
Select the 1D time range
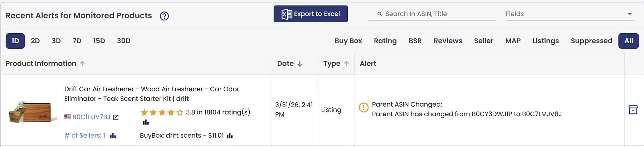(x=15, y=41)
